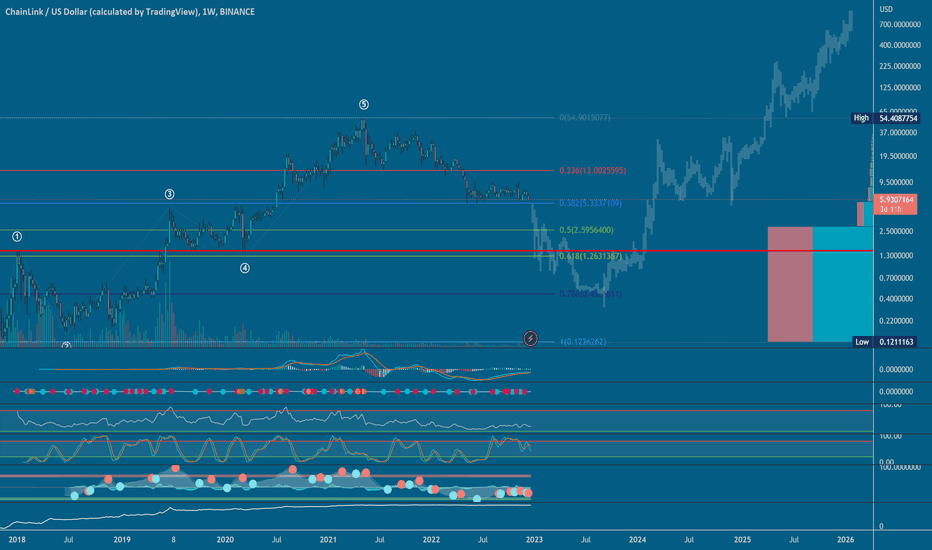Click the 9.5000000 price axis value
Viewport: 932px width, 550px height.
point(896,183)
